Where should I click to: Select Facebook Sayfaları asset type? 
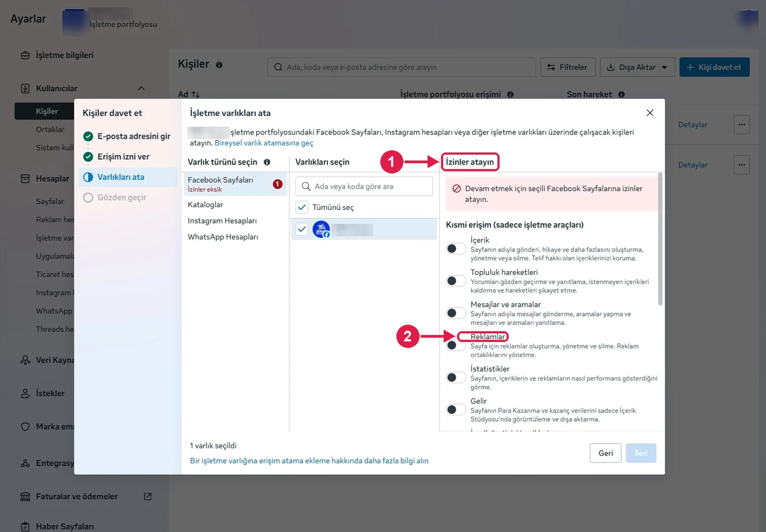[235, 184]
